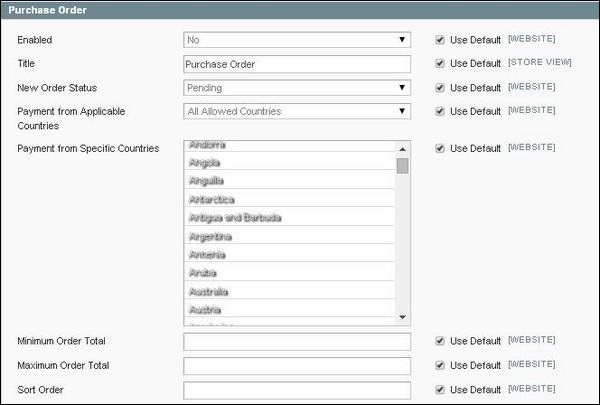Click the Maximum Order Total field
This screenshot has width=600, height=405.
pyautogui.click(x=297, y=366)
